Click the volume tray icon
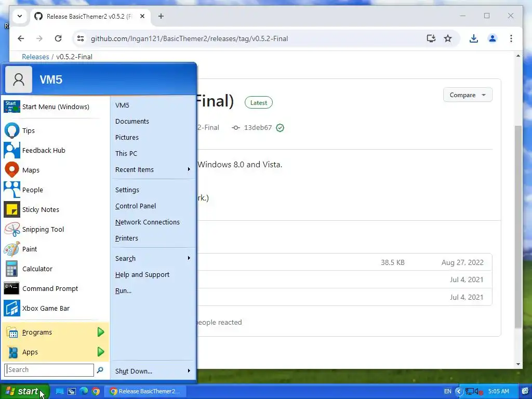Image resolution: width=532 pixels, height=399 pixels. (x=478, y=392)
